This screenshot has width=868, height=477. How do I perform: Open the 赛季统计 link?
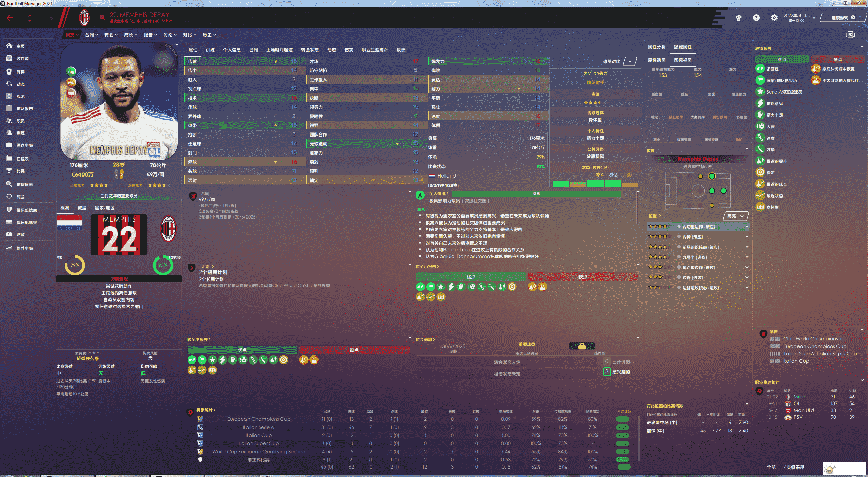pyautogui.click(x=206, y=410)
